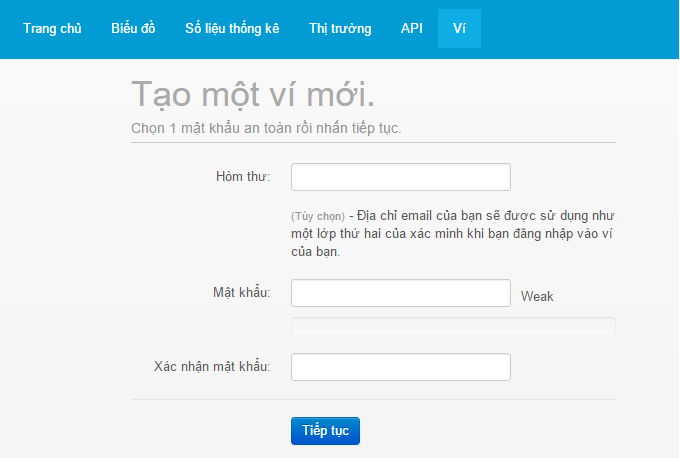Open Số liệu thống kê statistics
The image size is (680, 458).
coord(232,28)
